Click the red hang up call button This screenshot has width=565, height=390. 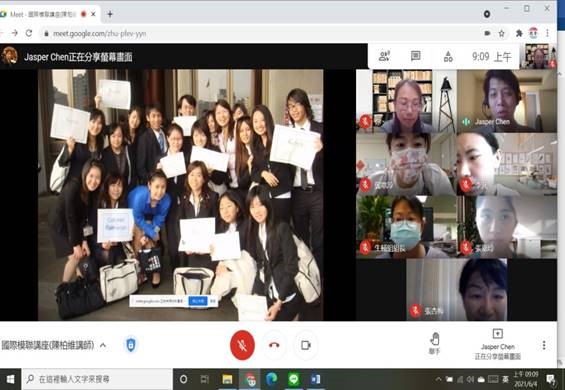click(x=274, y=345)
